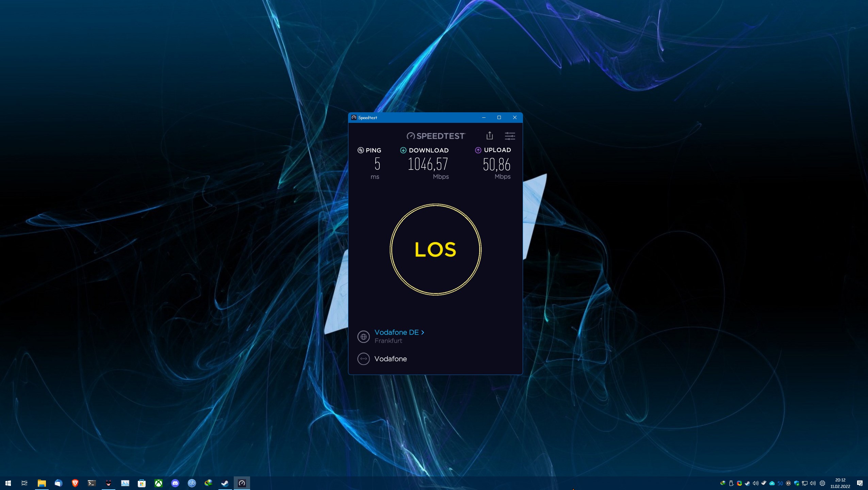Click the 1046,57 download speed value
The height and width of the screenshot is (490, 868).
pos(428,164)
